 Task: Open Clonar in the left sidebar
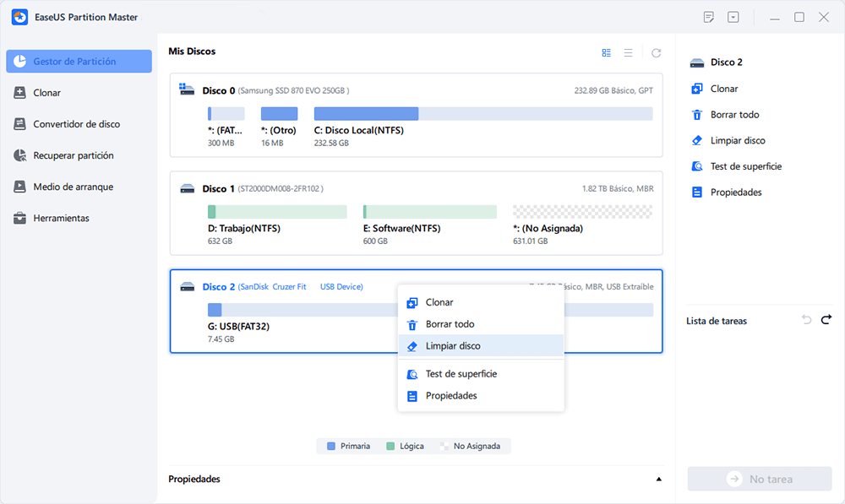pyautogui.click(x=79, y=93)
